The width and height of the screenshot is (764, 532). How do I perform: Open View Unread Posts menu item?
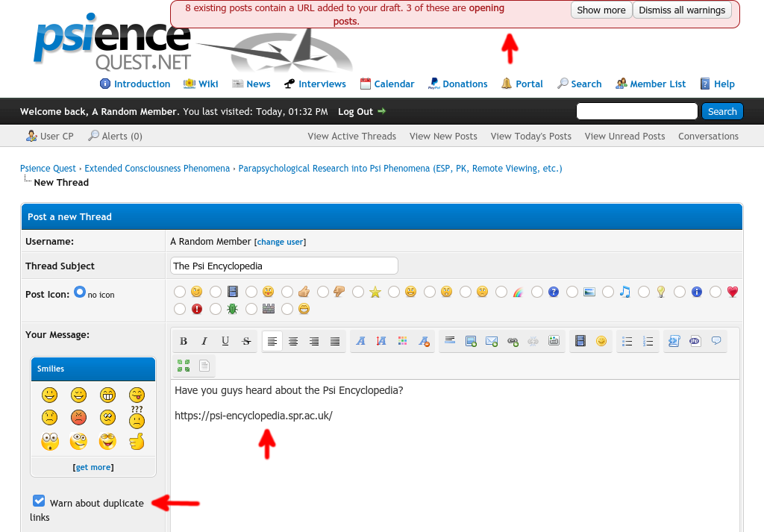pos(624,136)
